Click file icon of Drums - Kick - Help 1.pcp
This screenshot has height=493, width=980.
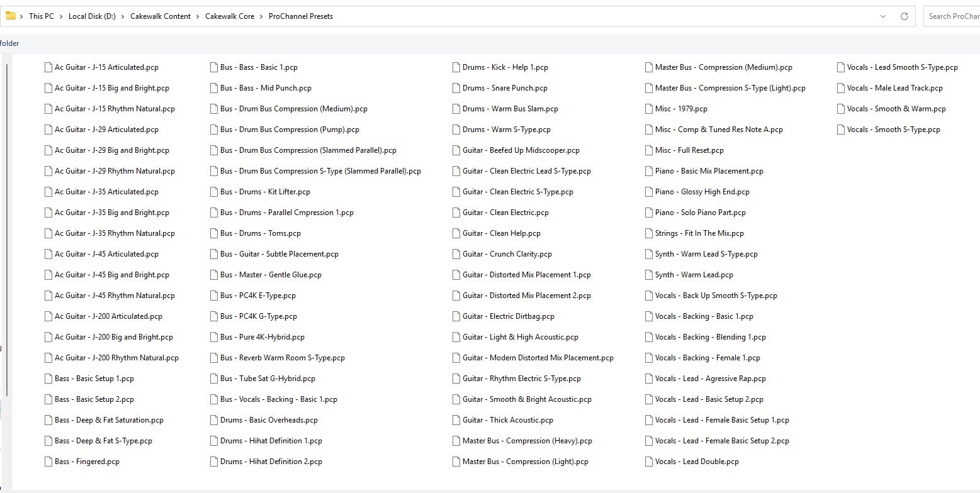456,67
